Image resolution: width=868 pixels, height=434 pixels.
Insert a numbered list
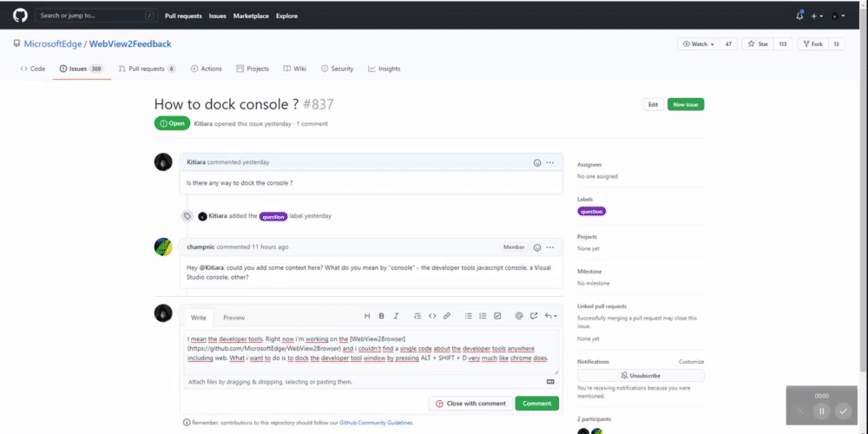pos(483,316)
